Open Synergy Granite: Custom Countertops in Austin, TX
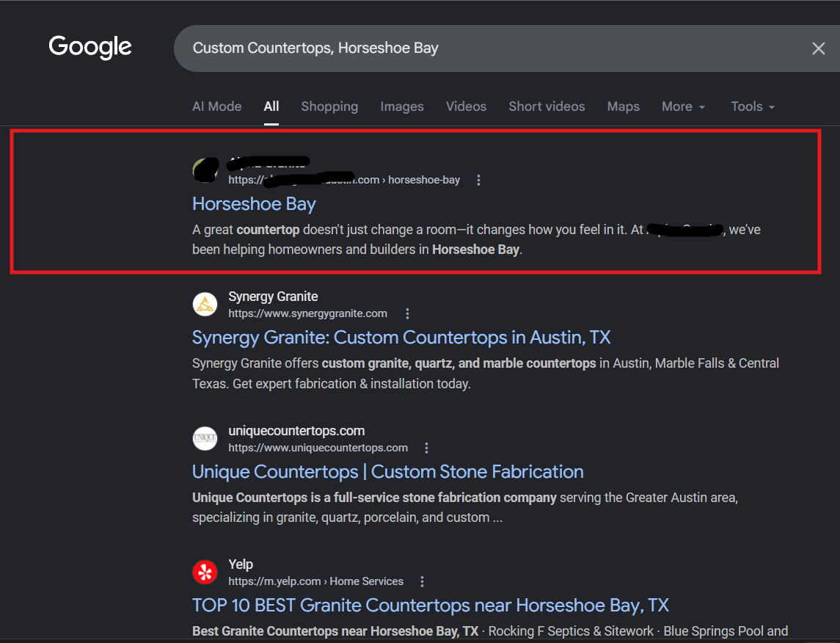 pyautogui.click(x=401, y=337)
